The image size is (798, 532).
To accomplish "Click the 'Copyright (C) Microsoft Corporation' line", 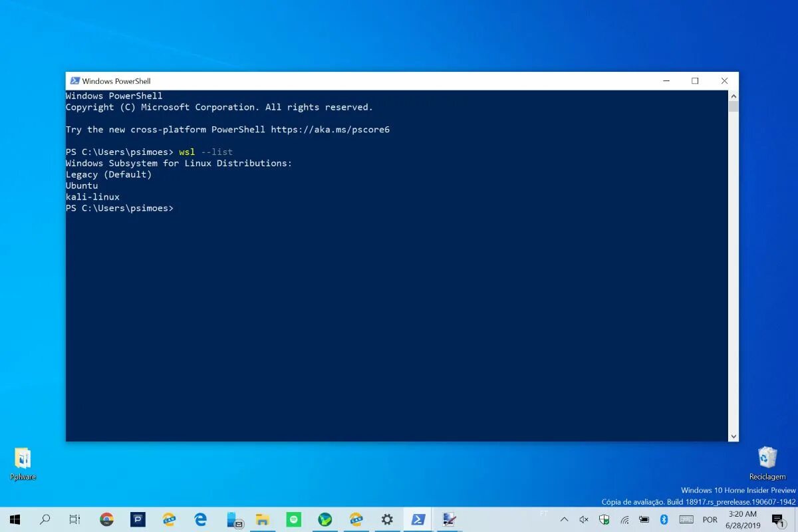I will click(x=219, y=107).
